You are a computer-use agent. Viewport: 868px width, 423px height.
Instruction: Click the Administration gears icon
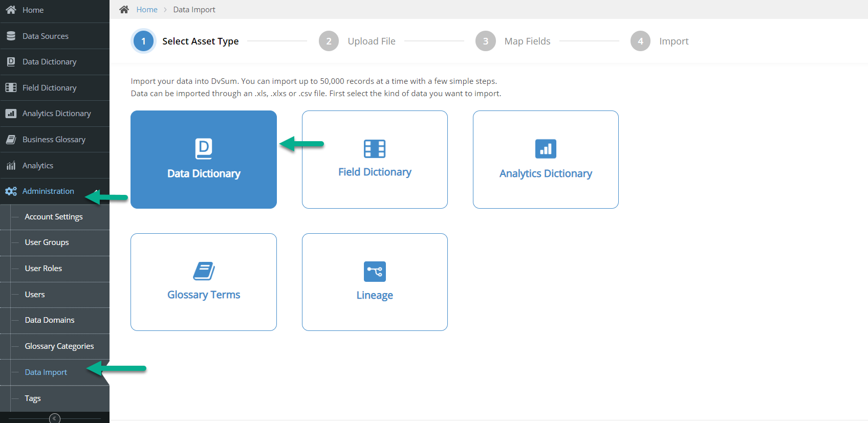(11, 191)
